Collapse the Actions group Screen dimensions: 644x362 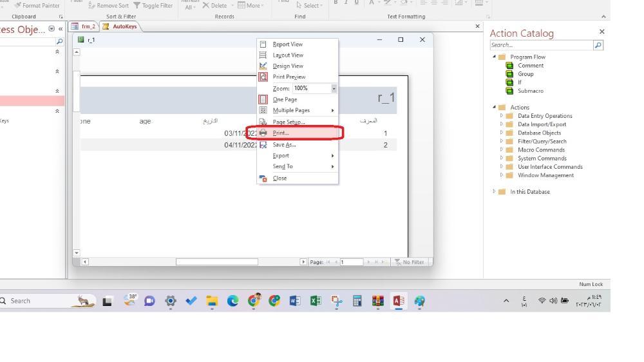pos(494,107)
